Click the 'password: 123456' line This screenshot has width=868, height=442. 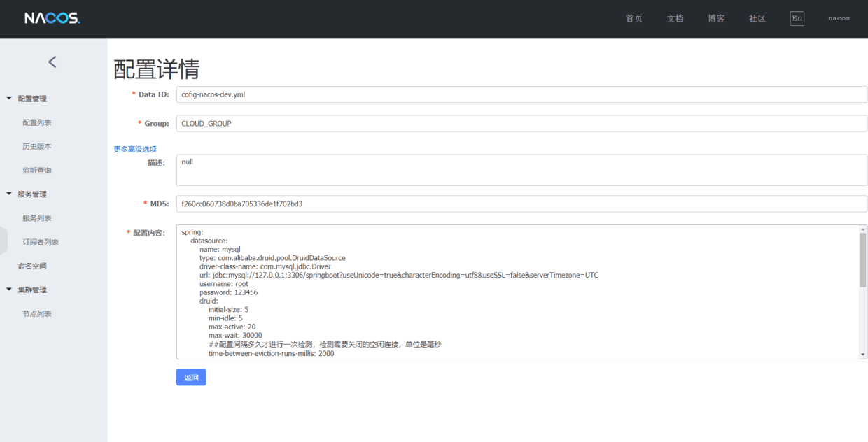pyautogui.click(x=228, y=292)
